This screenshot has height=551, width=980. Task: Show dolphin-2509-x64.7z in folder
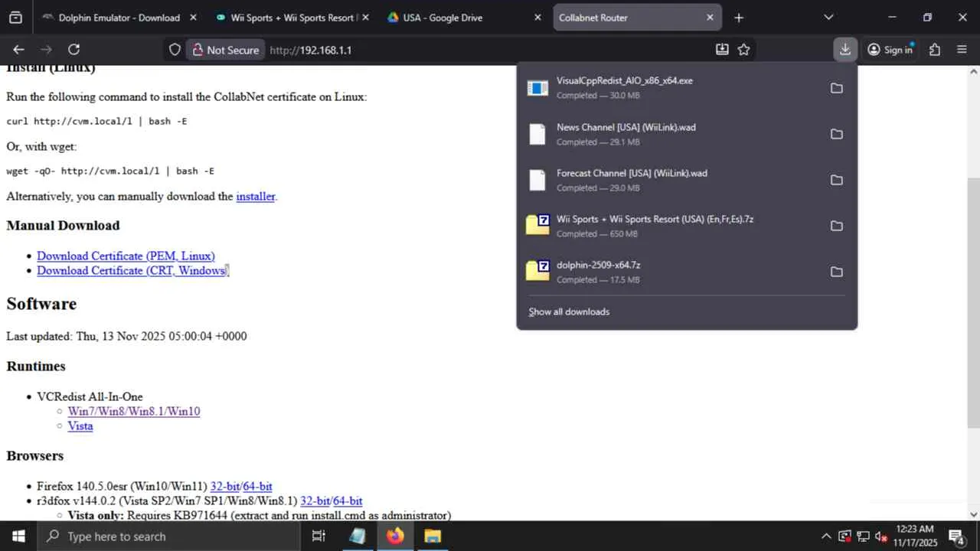click(x=837, y=272)
